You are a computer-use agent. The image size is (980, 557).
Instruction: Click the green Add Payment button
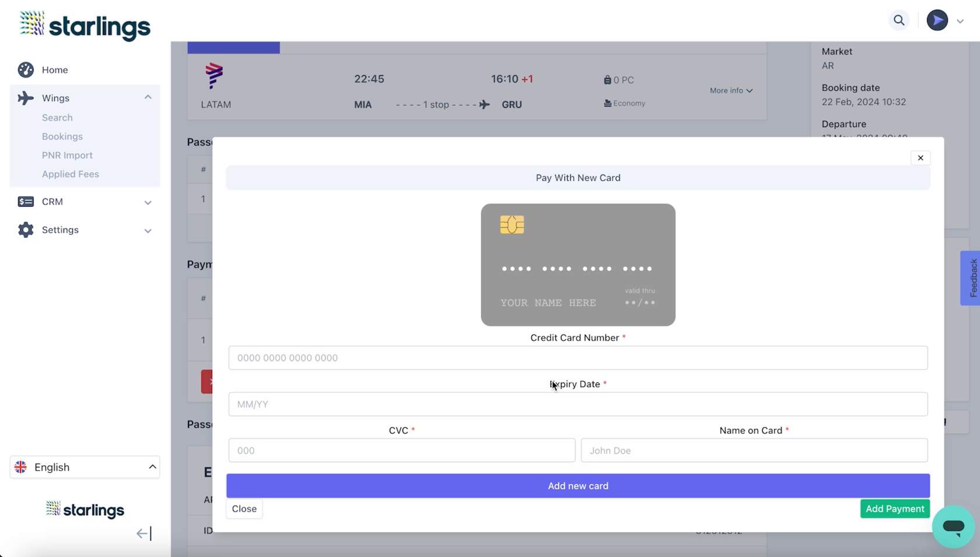[894, 509]
